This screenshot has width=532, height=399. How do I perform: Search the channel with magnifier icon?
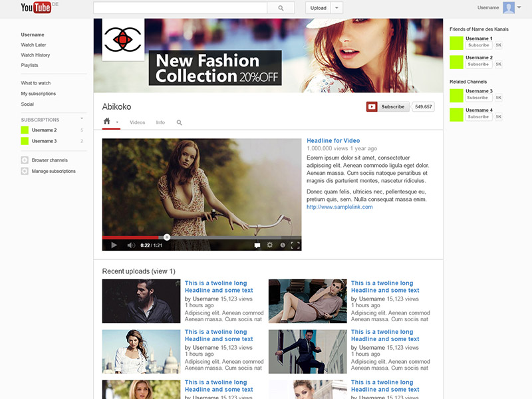pyautogui.click(x=179, y=122)
